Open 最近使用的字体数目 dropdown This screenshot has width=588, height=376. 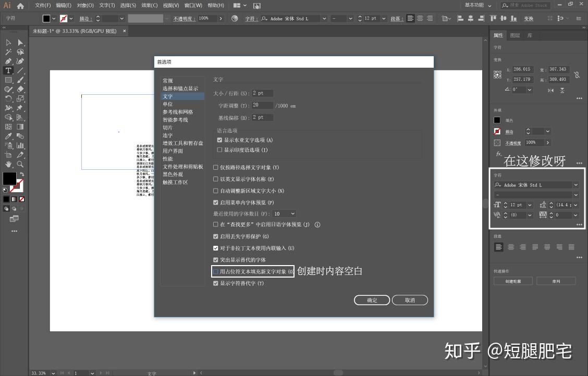point(284,214)
